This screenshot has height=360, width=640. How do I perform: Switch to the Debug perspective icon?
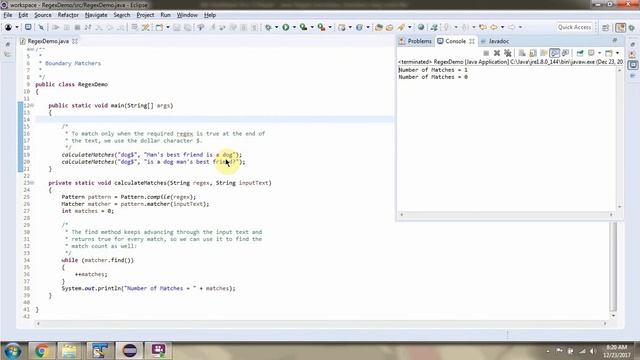tap(632, 27)
